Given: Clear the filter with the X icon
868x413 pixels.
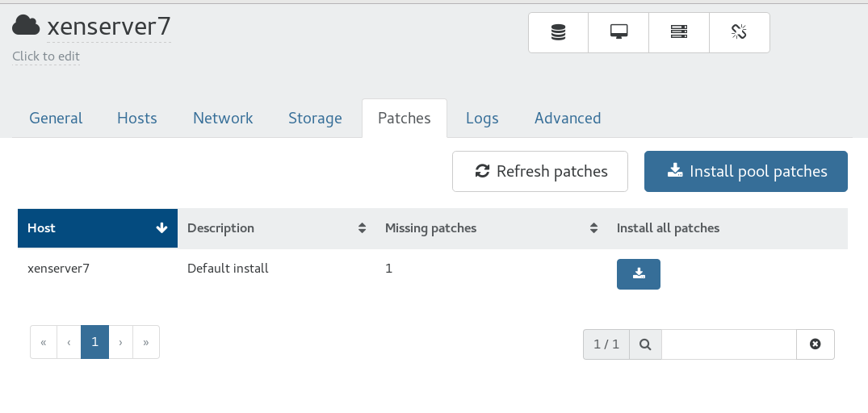Looking at the screenshot, I should pyautogui.click(x=815, y=344).
